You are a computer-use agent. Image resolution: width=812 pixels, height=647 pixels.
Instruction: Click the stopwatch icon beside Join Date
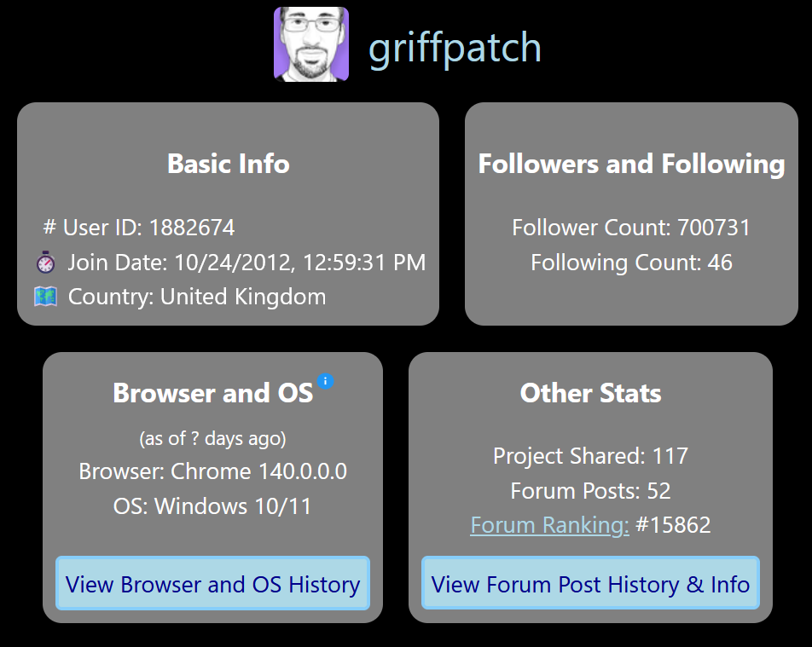tap(45, 263)
